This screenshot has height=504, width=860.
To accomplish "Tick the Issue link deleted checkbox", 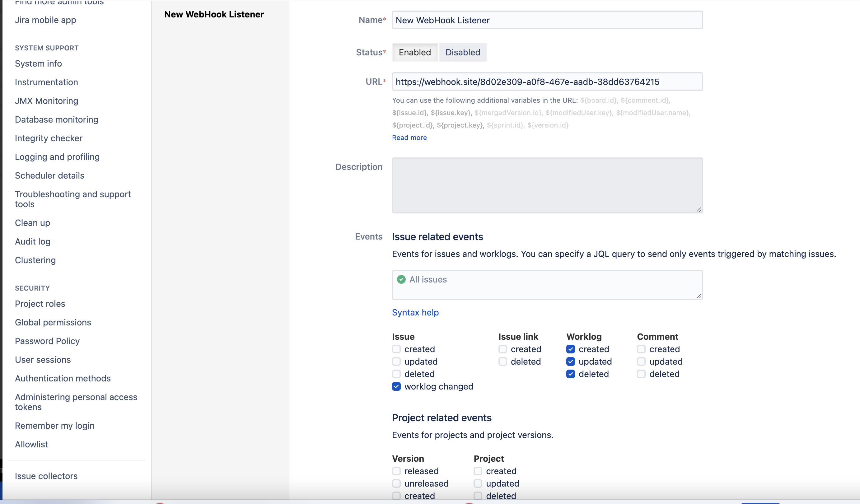I will 502,362.
